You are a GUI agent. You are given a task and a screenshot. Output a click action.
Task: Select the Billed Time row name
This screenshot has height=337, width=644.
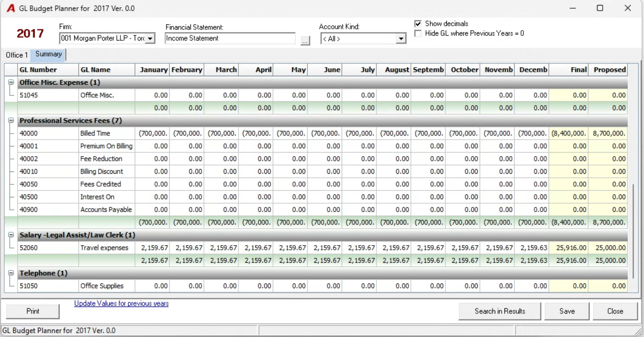[106, 133]
